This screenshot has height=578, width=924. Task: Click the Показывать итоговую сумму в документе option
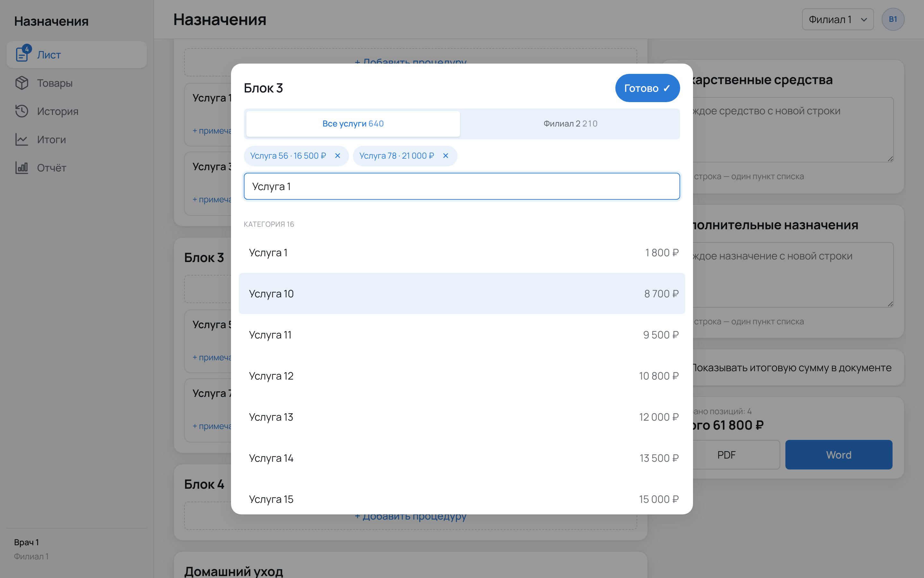[x=791, y=368]
